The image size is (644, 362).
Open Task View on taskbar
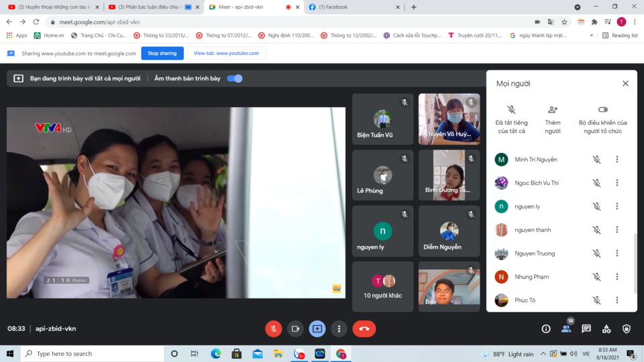(195, 353)
